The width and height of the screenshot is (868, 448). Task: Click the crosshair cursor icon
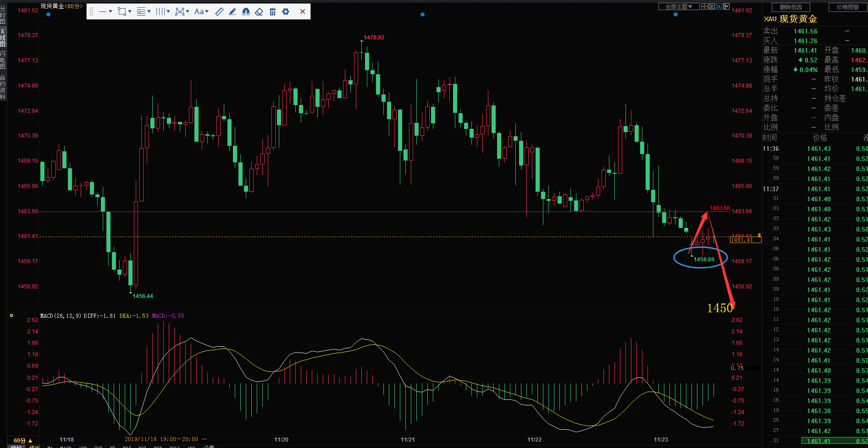click(704, 6)
